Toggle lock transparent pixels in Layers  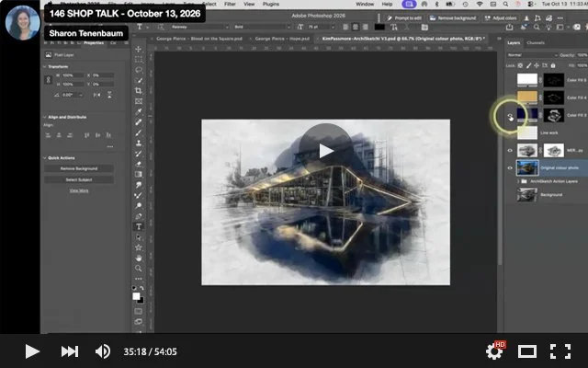point(520,65)
